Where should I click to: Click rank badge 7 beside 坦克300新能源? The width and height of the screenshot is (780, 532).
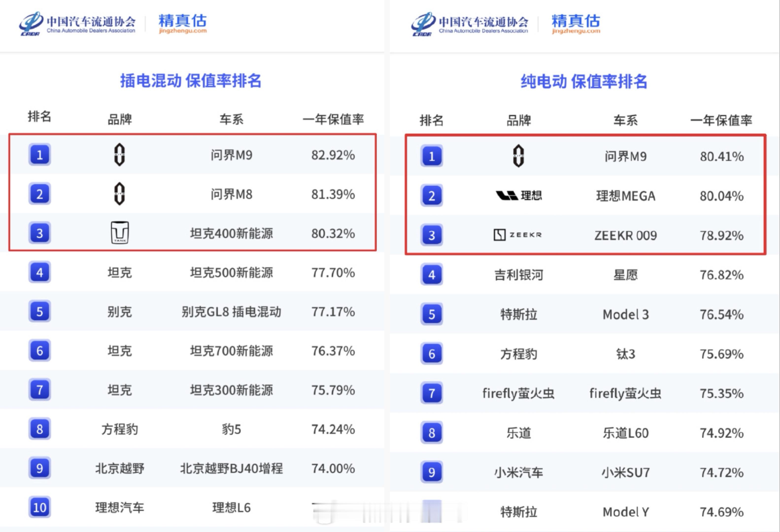tap(40, 390)
